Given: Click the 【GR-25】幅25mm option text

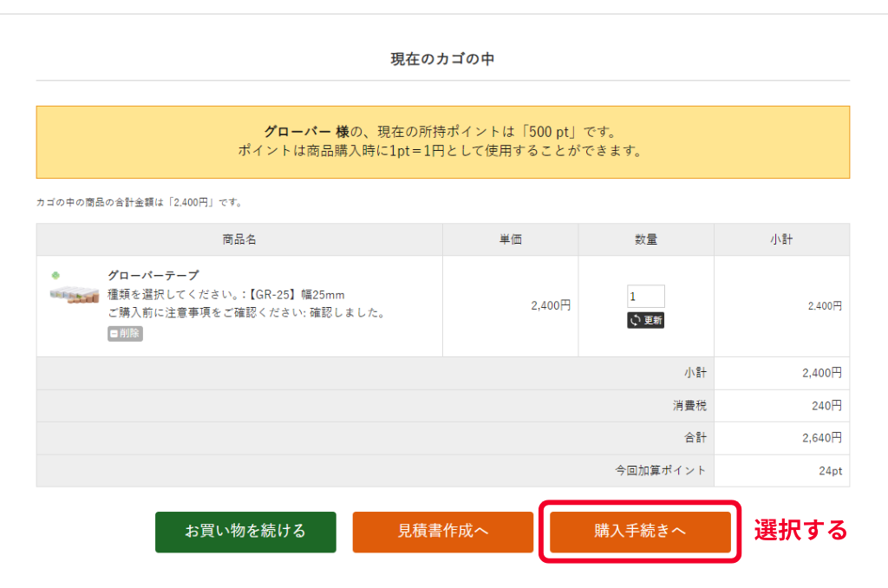Looking at the screenshot, I should tap(297, 295).
